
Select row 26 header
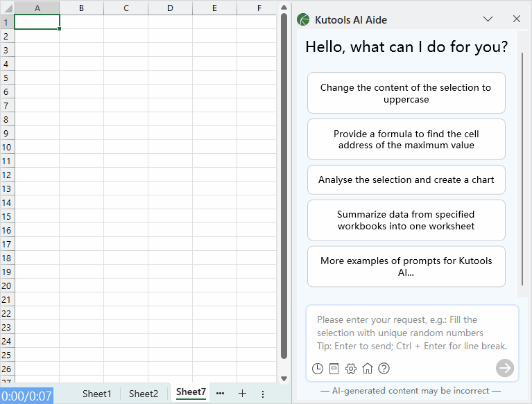tap(7, 369)
